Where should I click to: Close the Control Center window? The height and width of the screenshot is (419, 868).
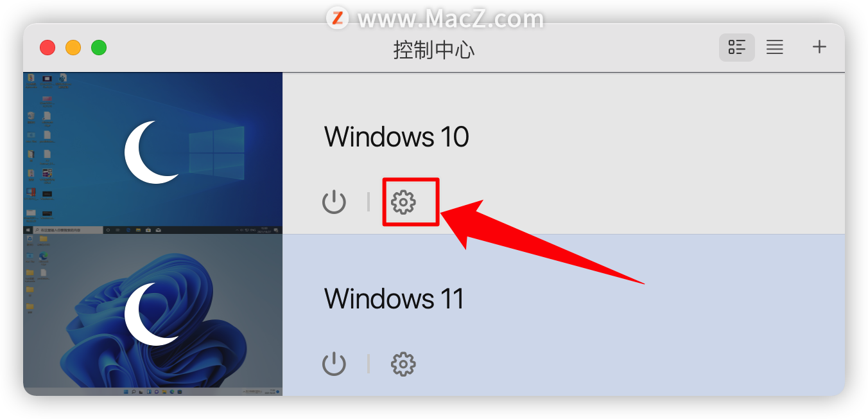point(48,48)
